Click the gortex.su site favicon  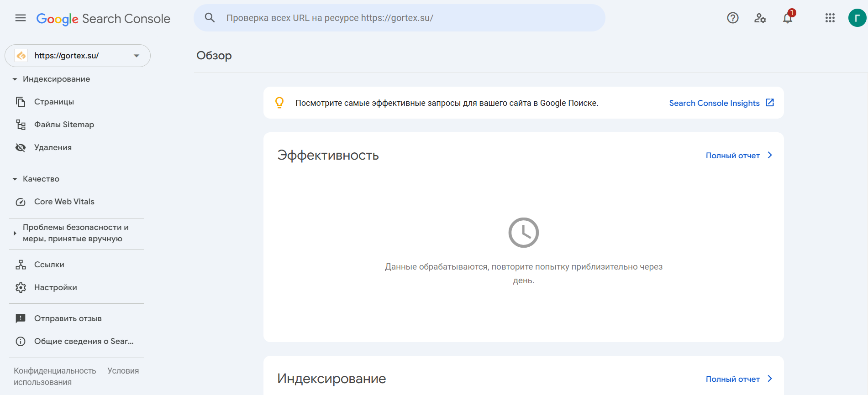[x=21, y=56]
